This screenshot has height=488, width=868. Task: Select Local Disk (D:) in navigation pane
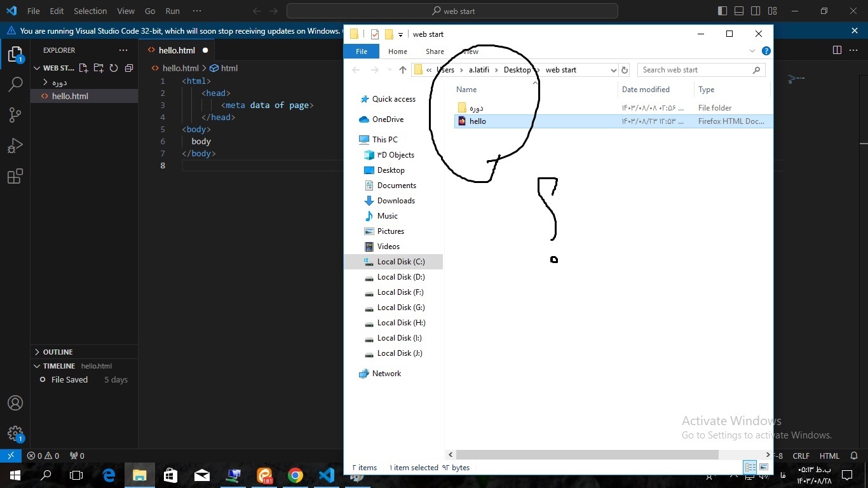coord(401,277)
